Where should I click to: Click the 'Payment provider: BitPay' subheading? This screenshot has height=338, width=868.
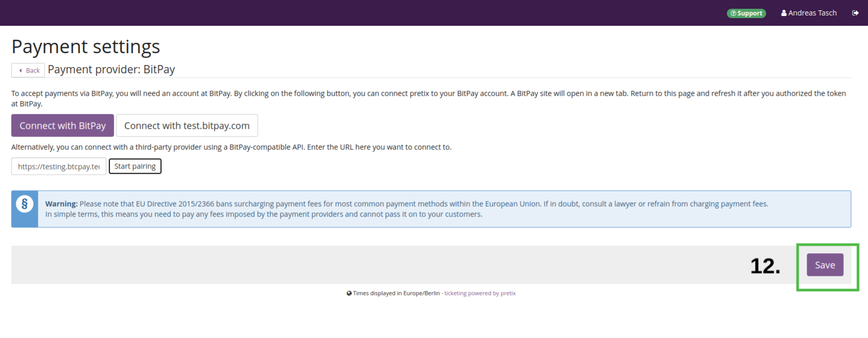point(112,69)
